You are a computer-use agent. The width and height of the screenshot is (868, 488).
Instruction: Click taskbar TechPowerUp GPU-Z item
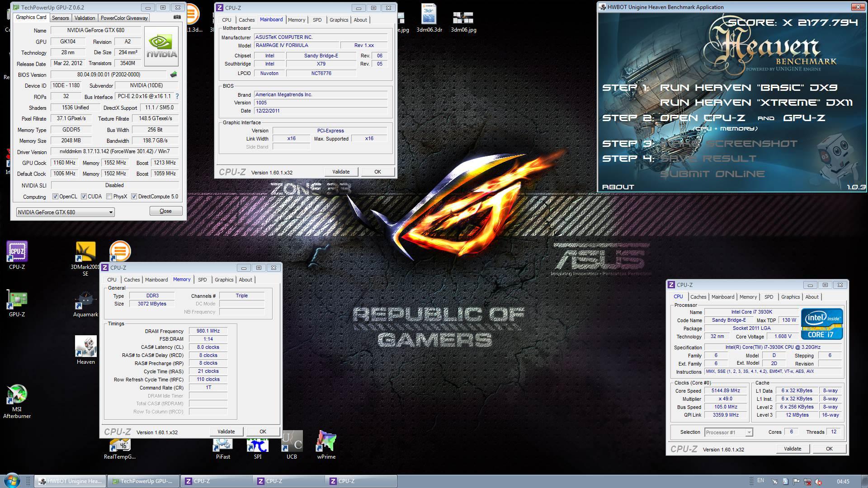pos(143,481)
